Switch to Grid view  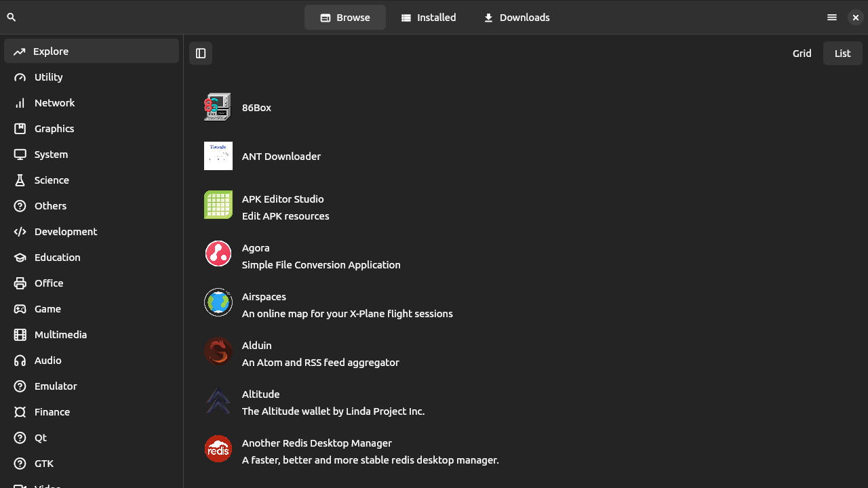(x=802, y=54)
